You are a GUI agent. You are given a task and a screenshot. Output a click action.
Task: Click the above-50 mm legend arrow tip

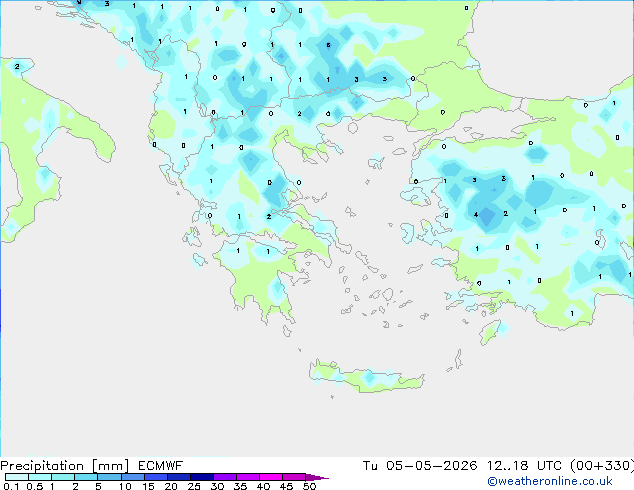point(317,477)
